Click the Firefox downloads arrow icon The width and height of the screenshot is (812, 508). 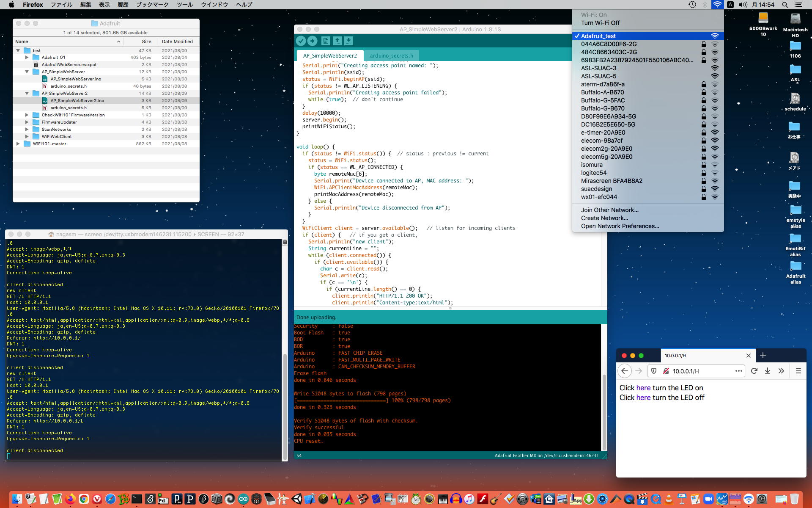[x=767, y=371]
